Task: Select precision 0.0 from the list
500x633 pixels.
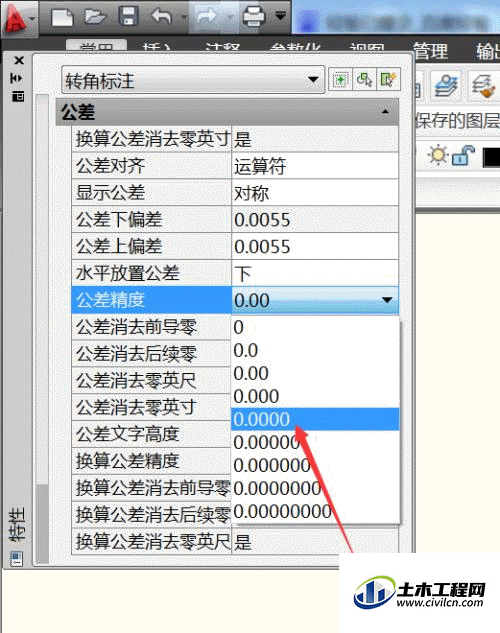Action: point(315,350)
